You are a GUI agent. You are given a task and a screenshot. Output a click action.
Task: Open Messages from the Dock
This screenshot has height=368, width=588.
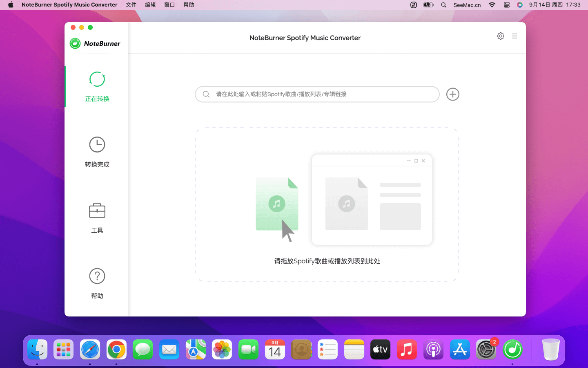click(143, 350)
